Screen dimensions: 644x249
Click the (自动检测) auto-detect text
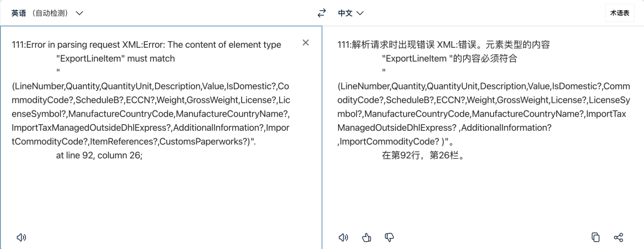coord(51,13)
